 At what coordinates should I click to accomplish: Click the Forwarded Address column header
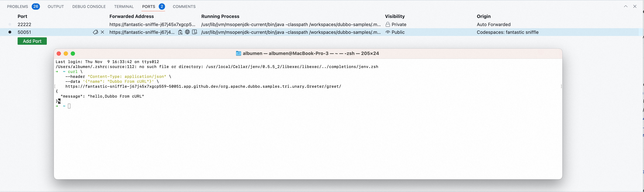pos(131,16)
